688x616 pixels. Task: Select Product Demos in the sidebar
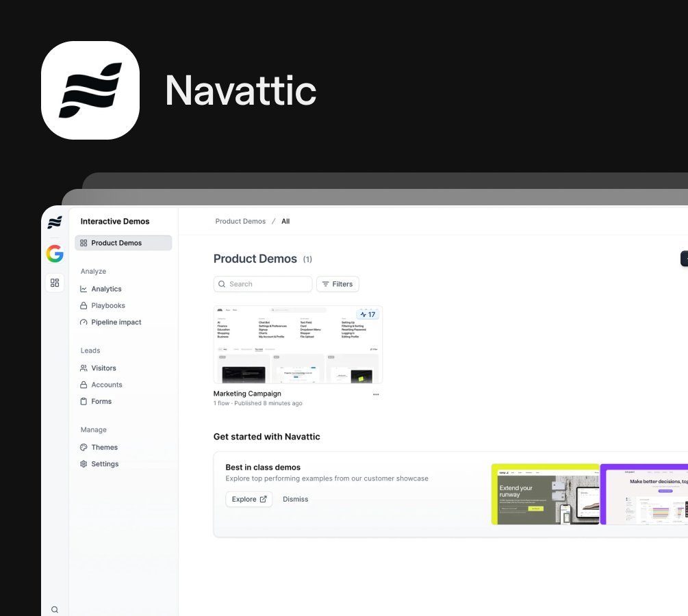pyautogui.click(x=123, y=243)
